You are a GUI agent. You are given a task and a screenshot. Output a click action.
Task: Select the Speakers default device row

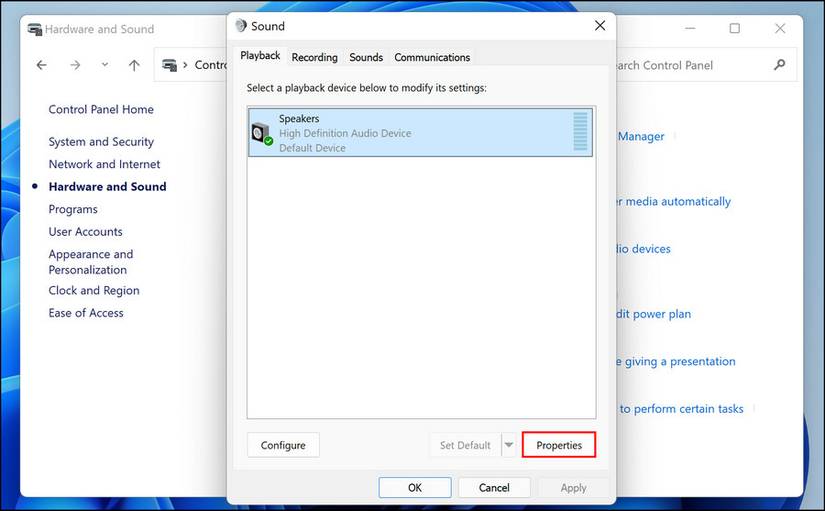tap(420, 133)
